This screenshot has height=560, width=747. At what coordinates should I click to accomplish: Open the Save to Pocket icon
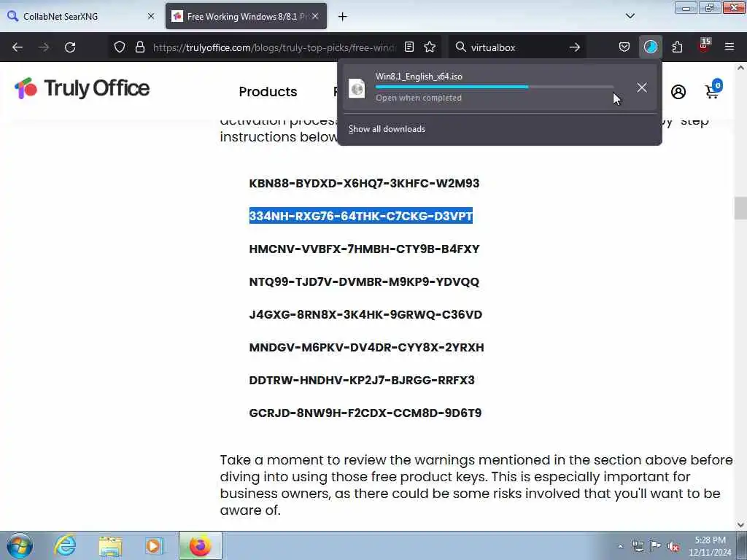(624, 47)
